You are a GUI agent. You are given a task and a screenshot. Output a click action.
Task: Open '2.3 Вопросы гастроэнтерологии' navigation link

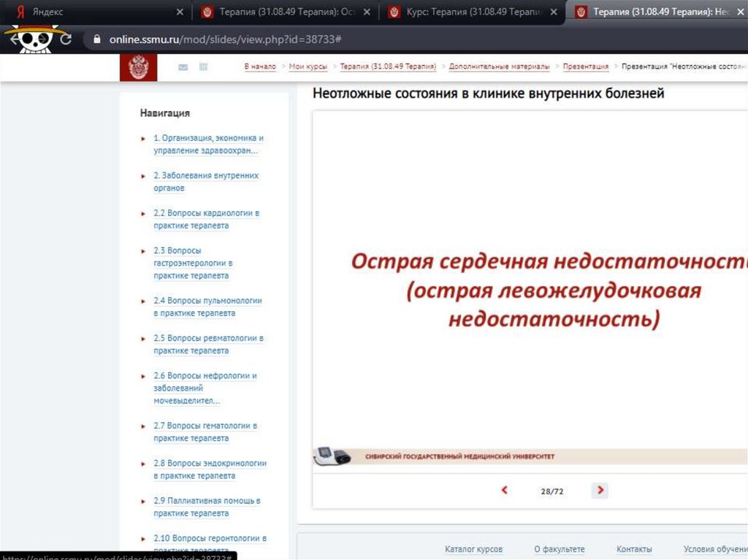(193, 263)
